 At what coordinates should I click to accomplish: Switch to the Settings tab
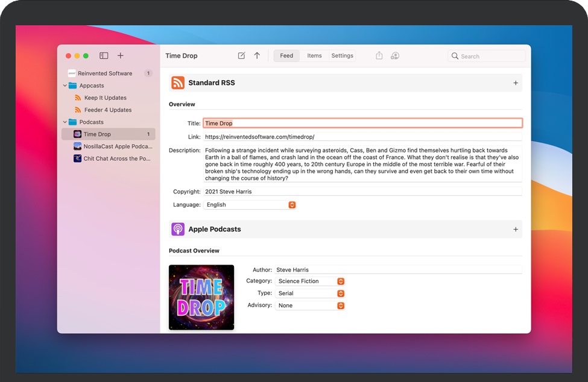(x=342, y=55)
